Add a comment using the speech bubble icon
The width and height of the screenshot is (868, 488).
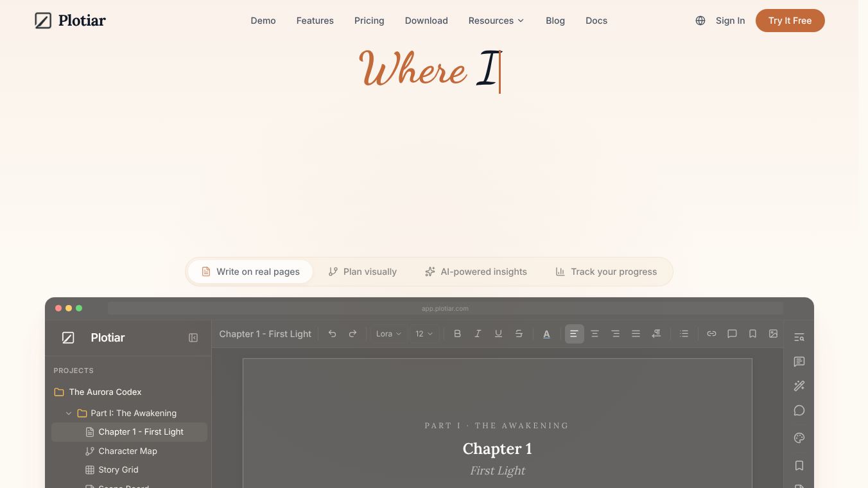pyautogui.click(x=732, y=334)
